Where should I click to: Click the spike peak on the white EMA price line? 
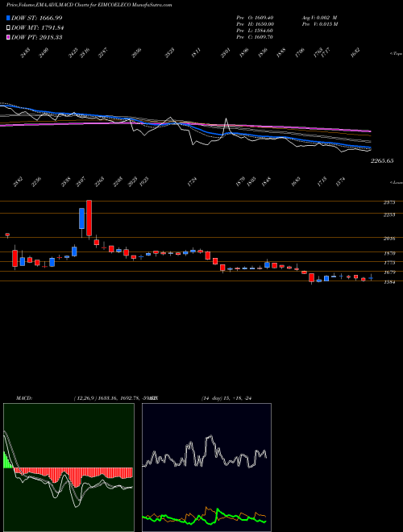[226, 118]
